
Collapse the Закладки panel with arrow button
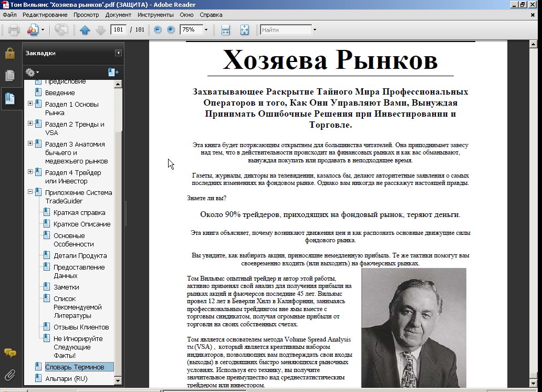click(x=118, y=53)
